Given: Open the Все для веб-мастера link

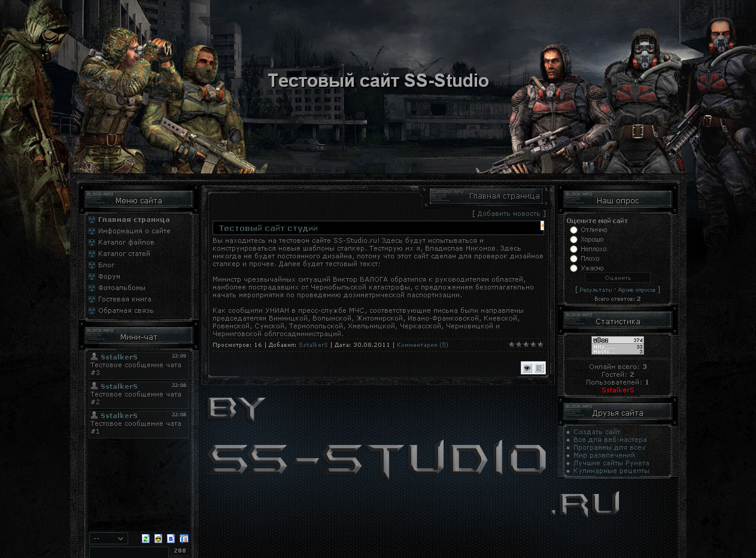Looking at the screenshot, I should coord(610,440).
